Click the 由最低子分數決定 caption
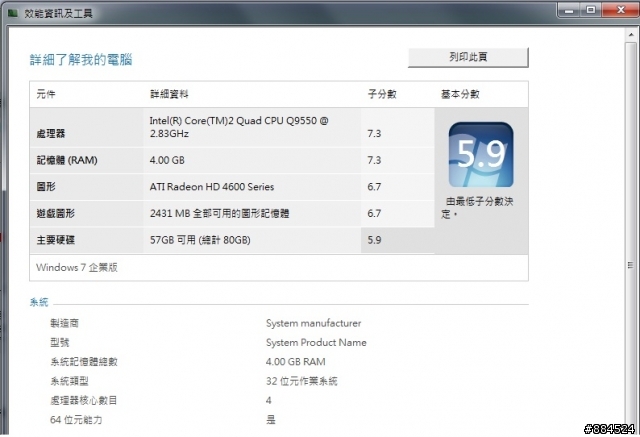 point(477,207)
